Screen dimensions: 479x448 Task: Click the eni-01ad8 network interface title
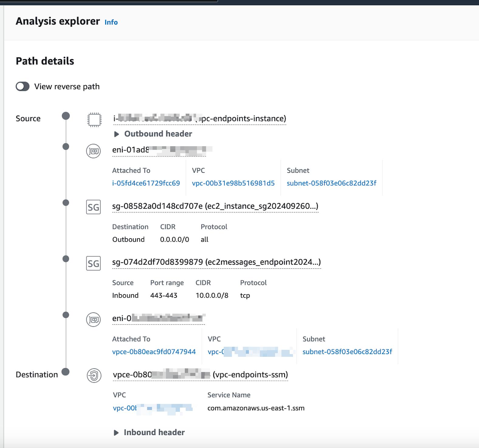159,150
